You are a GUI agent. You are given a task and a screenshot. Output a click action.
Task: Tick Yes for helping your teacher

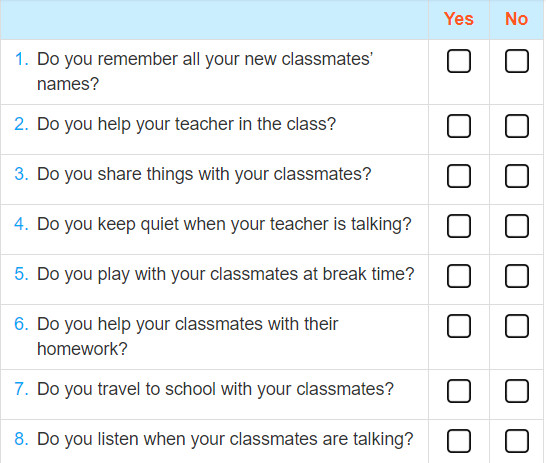pos(459,126)
